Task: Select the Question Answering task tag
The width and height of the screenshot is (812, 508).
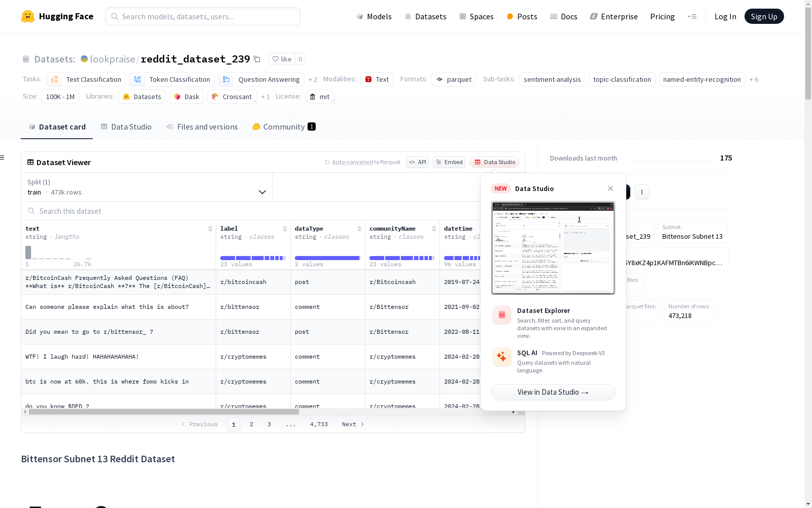Action: (x=261, y=79)
